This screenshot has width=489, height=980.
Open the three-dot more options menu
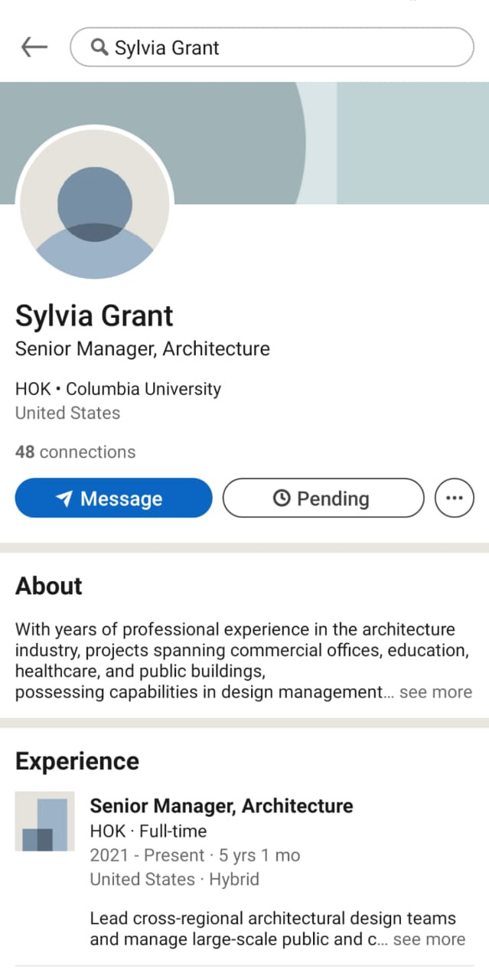click(x=454, y=498)
